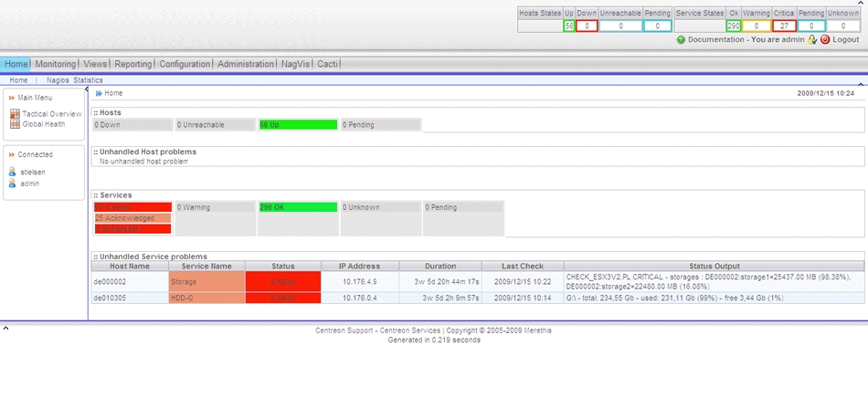
Task: Click the blue arrow breadcrumb icon beside Home
Action: pos(99,93)
